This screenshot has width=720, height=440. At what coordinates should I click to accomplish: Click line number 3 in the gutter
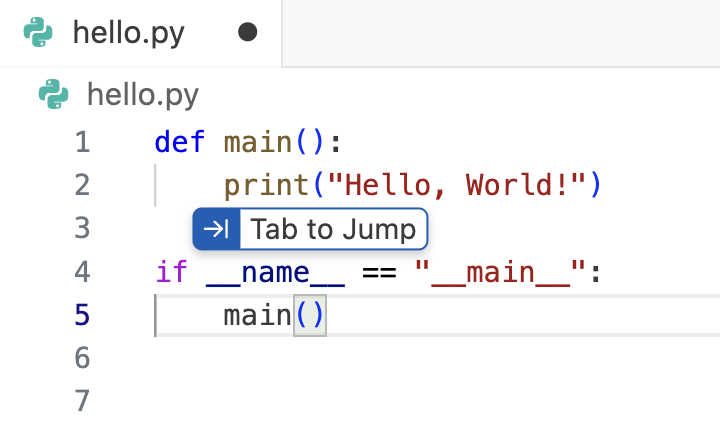point(82,228)
